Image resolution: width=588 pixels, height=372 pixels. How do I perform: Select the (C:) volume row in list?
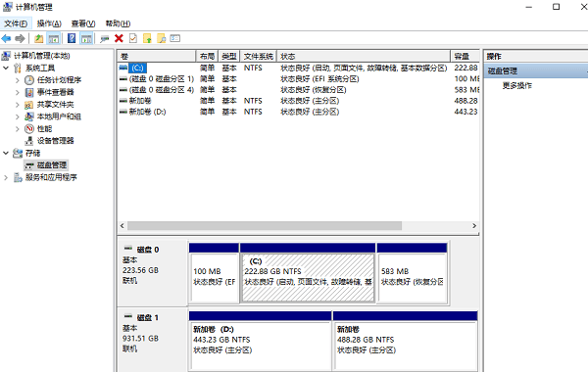[299, 69]
